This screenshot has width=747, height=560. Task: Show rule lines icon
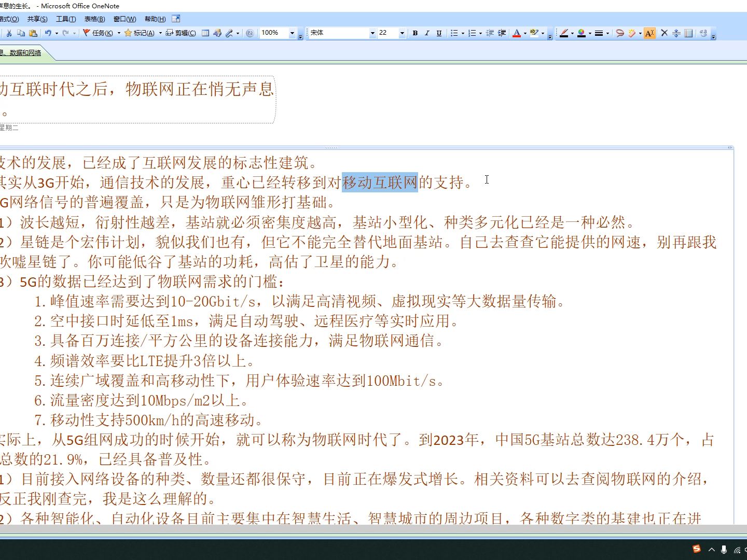pyautogui.click(x=688, y=33)
